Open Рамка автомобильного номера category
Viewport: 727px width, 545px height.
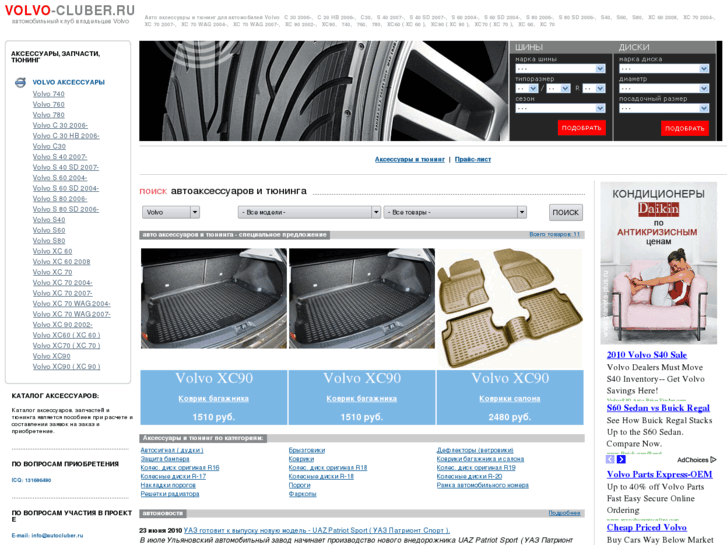point(483,485)
